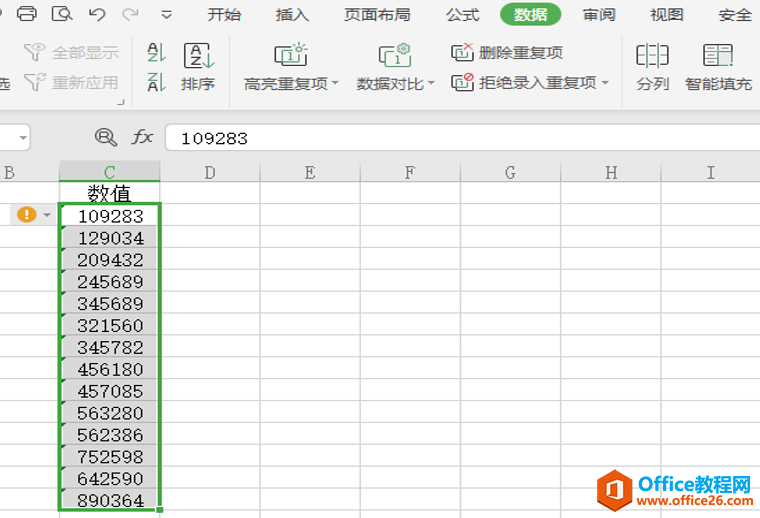Select column H header

click(x=611, y=172)
